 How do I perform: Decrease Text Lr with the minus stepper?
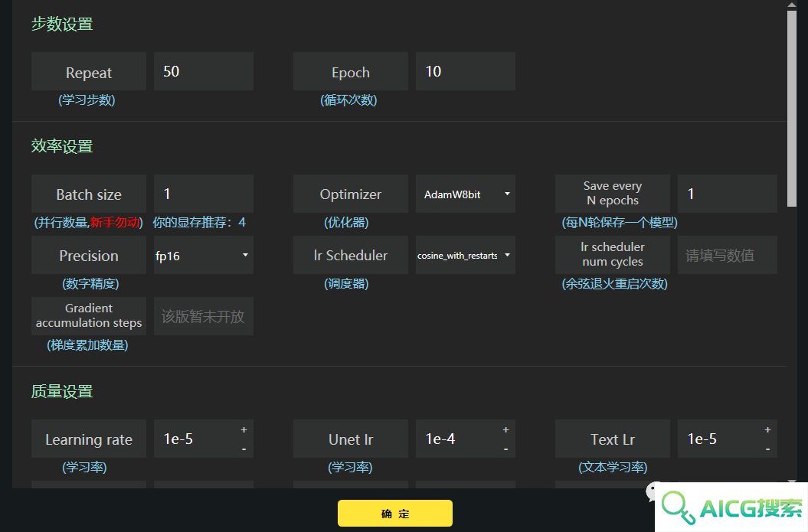tap(767, 449)
